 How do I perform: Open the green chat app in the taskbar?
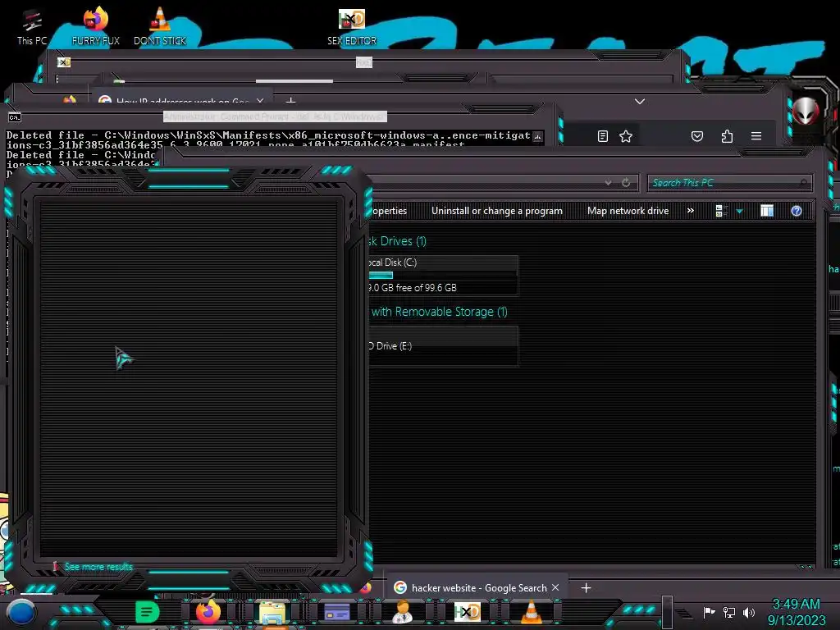click(148, 612)
